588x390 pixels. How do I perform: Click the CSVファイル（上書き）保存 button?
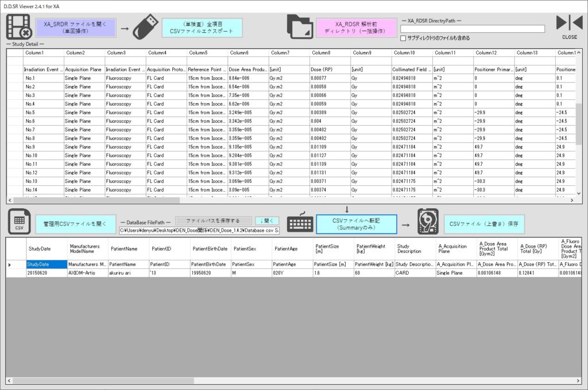tap(483, 224)
